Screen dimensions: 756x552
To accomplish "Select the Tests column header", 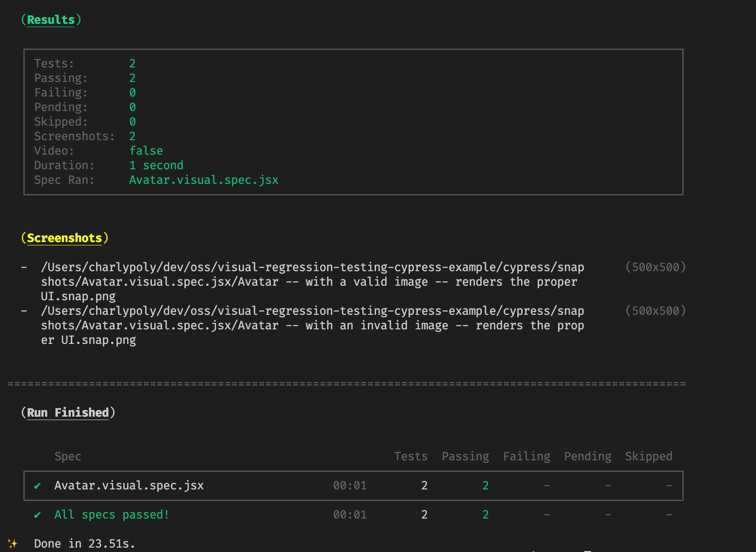I will click(411, 456).
